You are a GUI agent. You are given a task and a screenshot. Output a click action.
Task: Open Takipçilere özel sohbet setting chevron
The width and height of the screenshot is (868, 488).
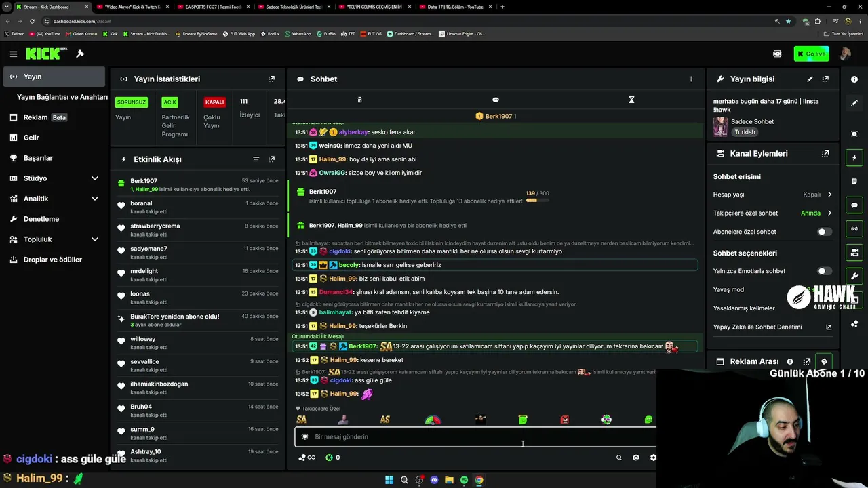(x=829, y=213)
